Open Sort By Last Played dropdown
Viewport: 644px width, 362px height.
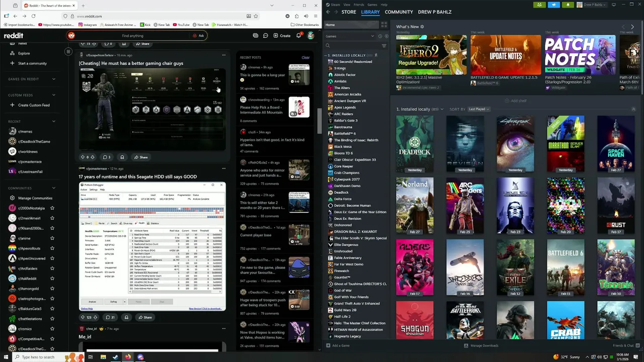[x=478, y=109]
